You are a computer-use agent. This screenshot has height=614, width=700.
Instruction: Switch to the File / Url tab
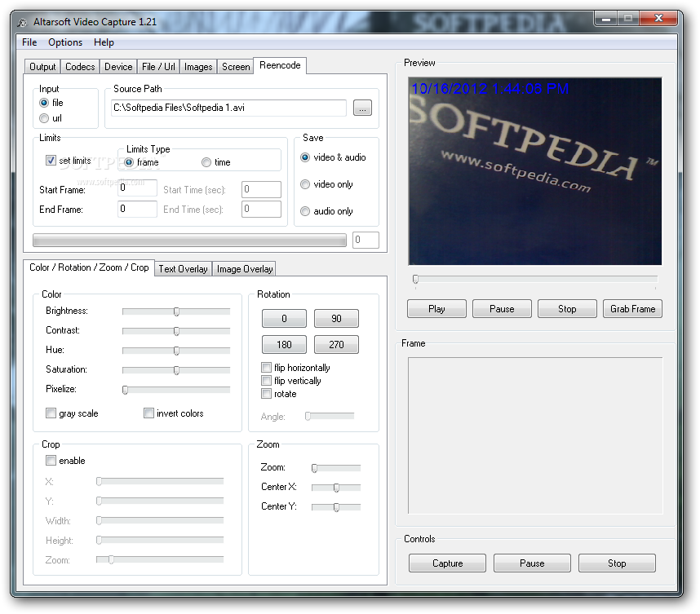coord(158,67)
